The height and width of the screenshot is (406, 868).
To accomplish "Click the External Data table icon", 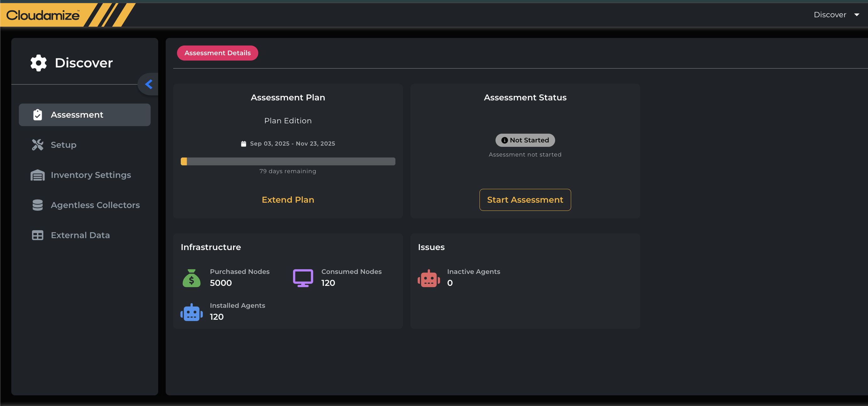I will (38, 235).
